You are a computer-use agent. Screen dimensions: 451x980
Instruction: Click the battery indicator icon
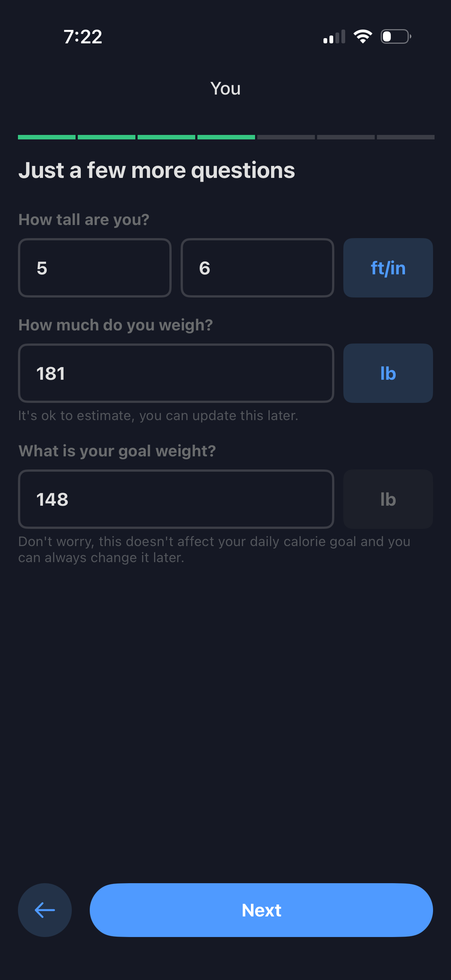tap(395, 36)
